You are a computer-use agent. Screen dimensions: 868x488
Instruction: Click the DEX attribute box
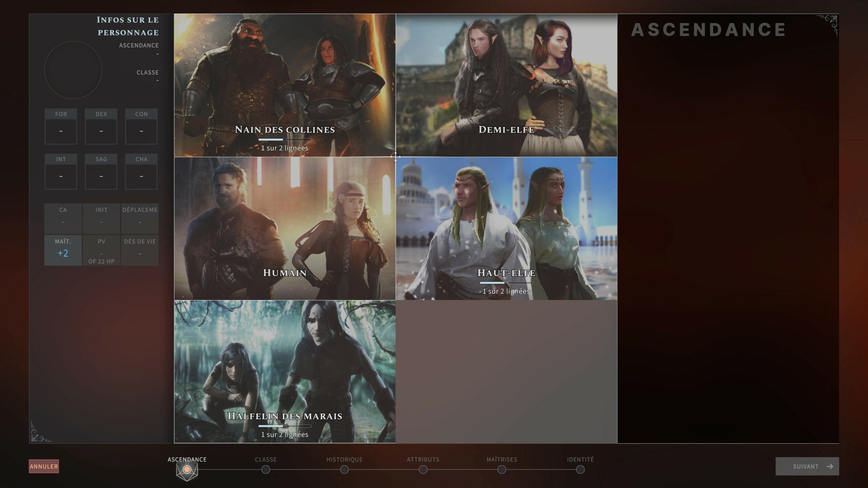click(x=101, y=126)
